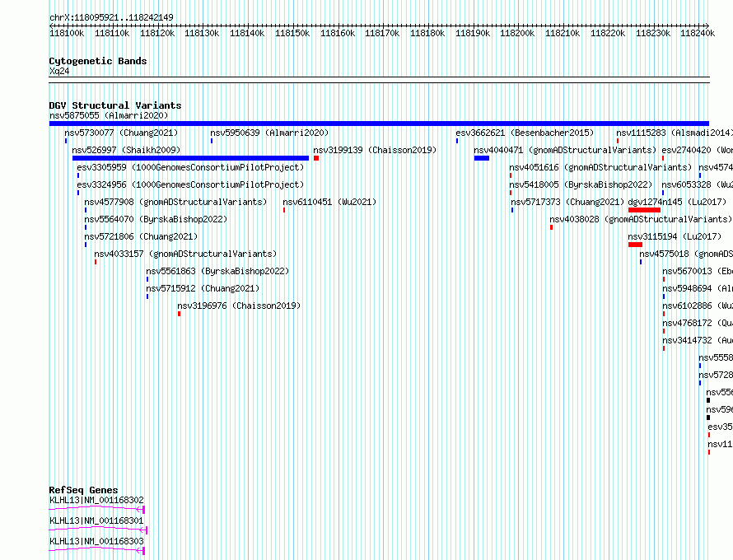Select nsv6110451 (Wu2021) label
The image size is (733, 560).
(x=329, y=202)
